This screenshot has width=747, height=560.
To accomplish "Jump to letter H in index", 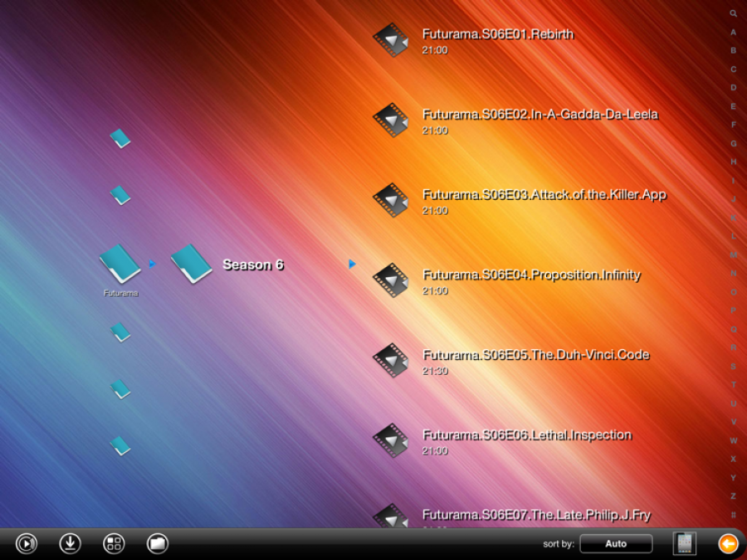I will pos(733,162).
